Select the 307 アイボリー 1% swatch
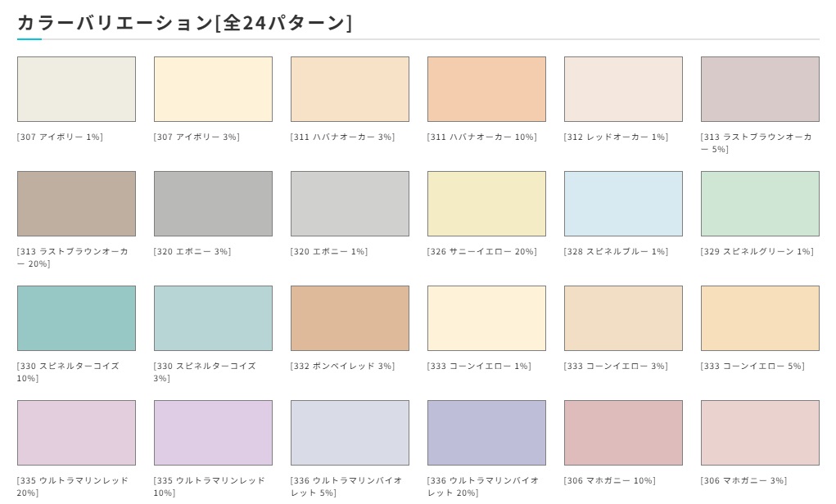The image size is (836, 504). pos(76,89)
